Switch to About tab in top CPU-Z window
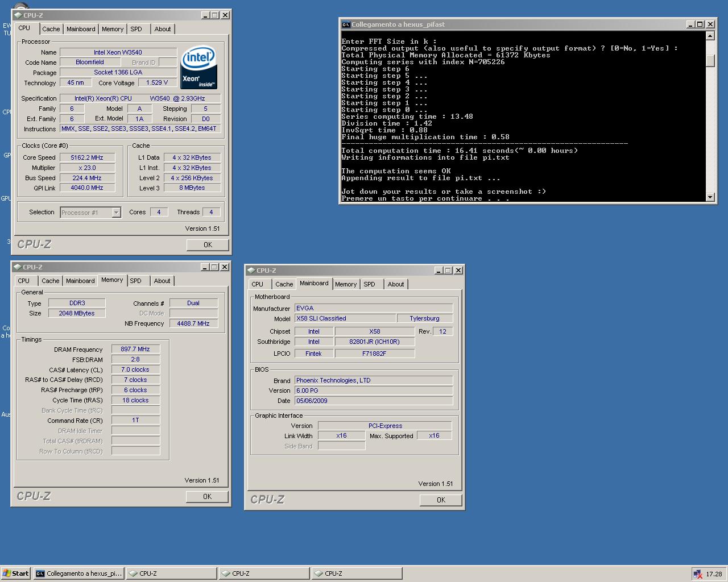 (x=163, y=29)
